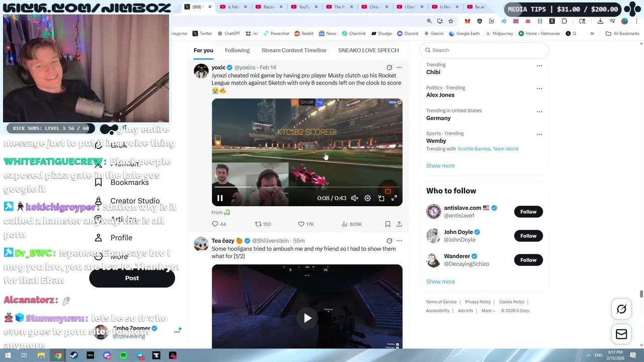Open Grok icon on Tea cozy's post

click(x=389, y=241)
